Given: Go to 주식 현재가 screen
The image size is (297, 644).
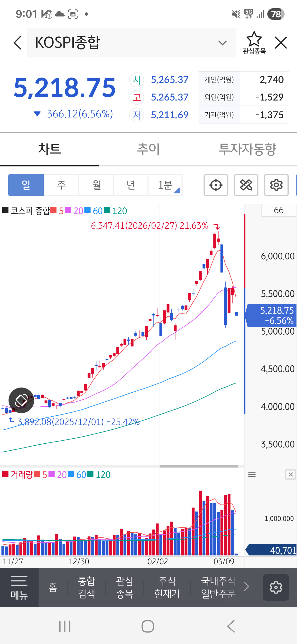Looking at the screenshot, I should coord(167,587).
